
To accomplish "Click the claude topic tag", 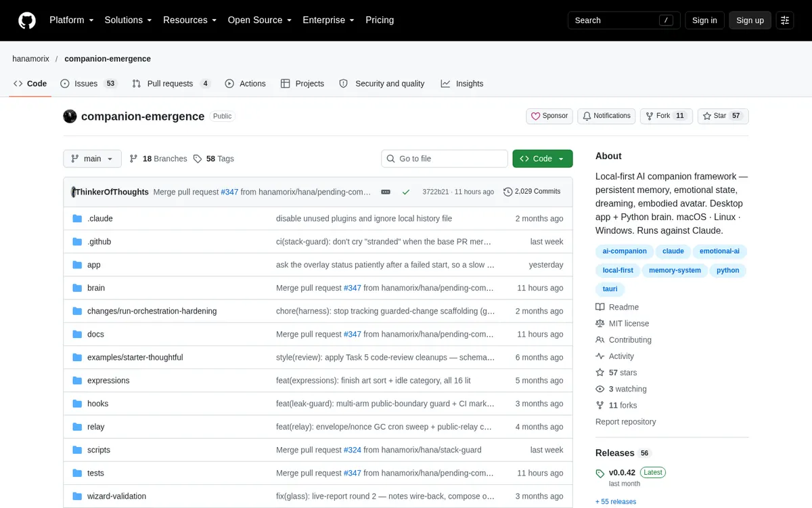I will [x=673, y=251].
